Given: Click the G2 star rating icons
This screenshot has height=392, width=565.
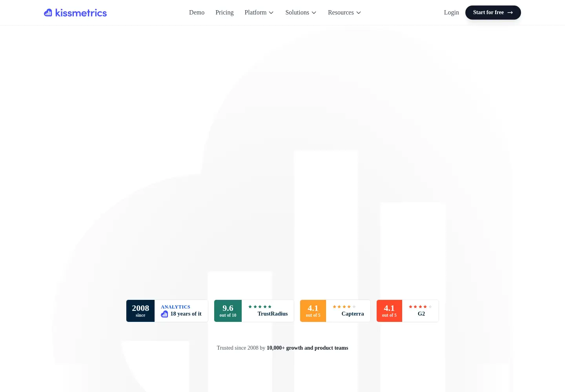Looking at the screenshot, I should 420,307.
